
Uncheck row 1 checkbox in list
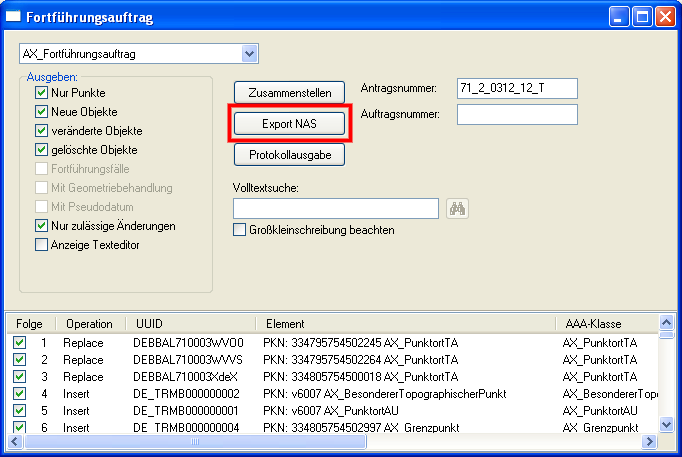(x=20, y=343)
